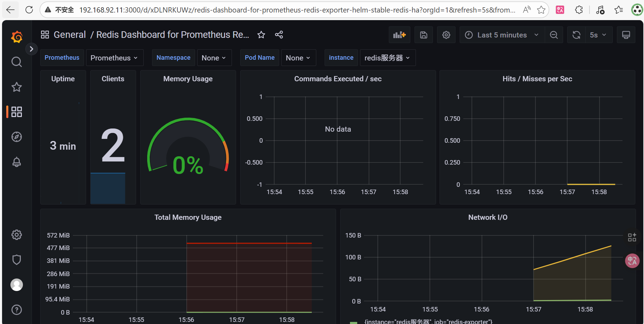
Task: Open dashboard settings gear in top bar
Action: 446,35
